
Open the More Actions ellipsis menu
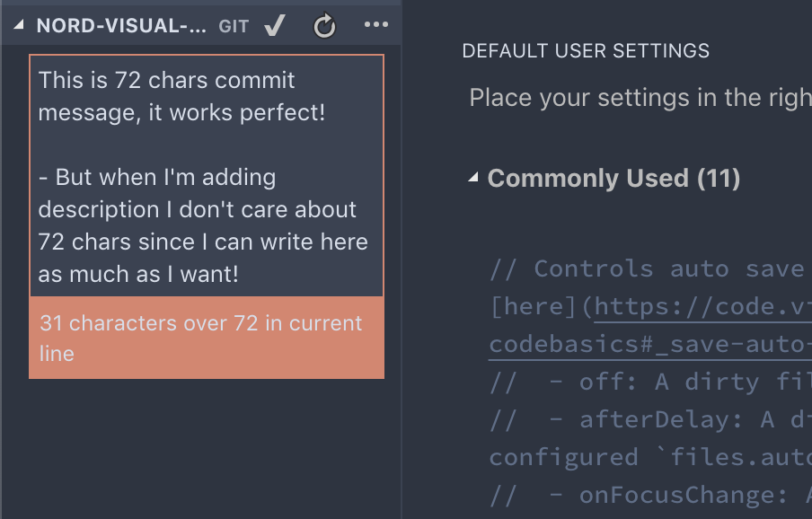point(375,26)
